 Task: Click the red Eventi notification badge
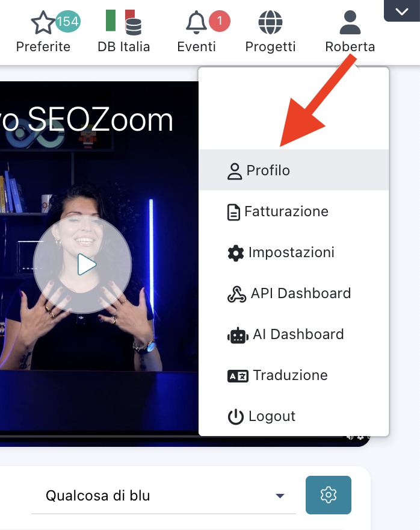(220, 21)
